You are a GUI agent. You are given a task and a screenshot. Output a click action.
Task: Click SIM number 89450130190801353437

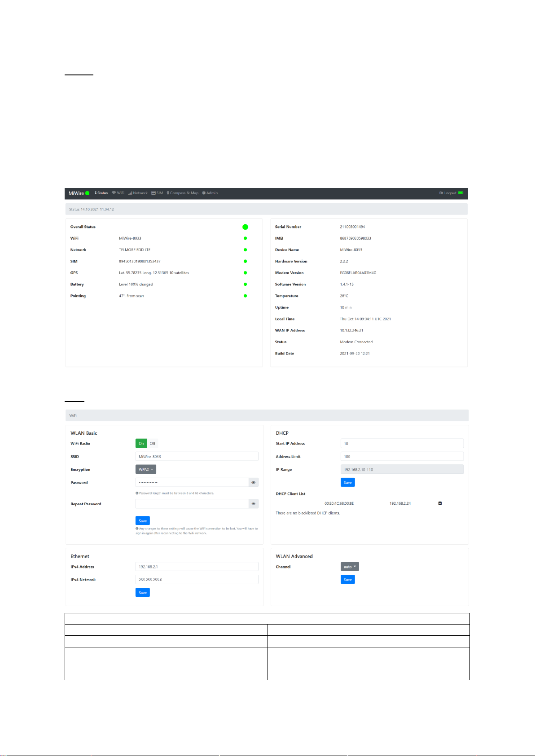pyautogui.click(x=140, y=261)
